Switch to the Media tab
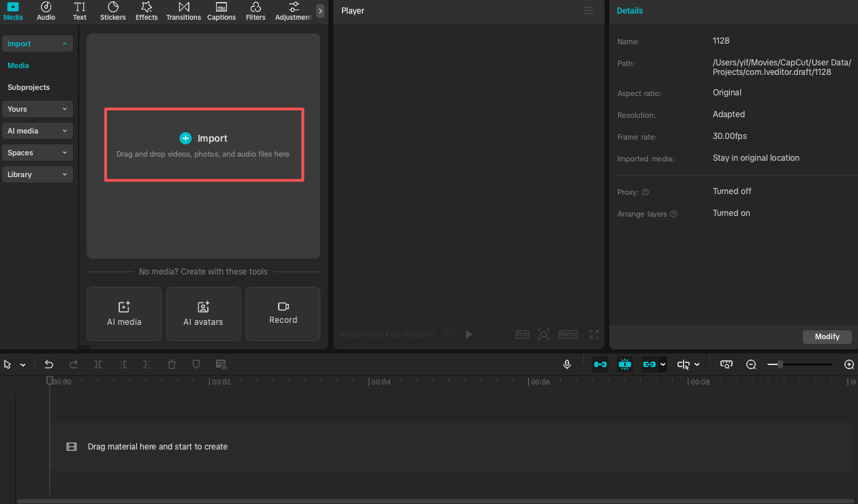The width and height of the screenshot is (858, 504). [x=13, y=12]
